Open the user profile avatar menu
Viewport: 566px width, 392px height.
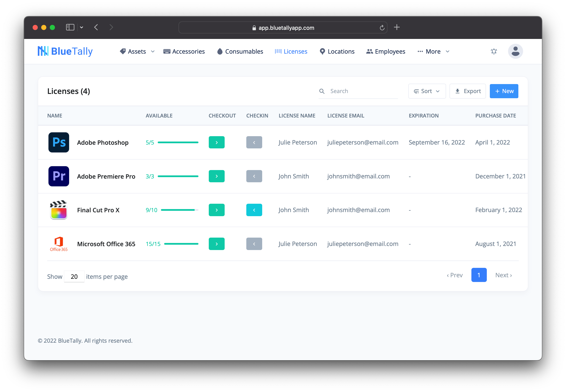pos(515,51)
